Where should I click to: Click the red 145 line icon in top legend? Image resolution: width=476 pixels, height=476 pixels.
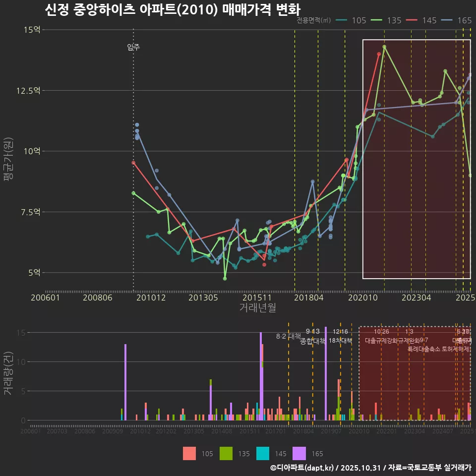coord(412,21)
